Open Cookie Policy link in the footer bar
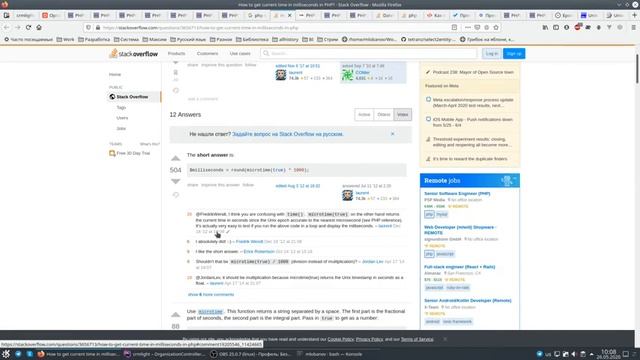 (341, 339)
